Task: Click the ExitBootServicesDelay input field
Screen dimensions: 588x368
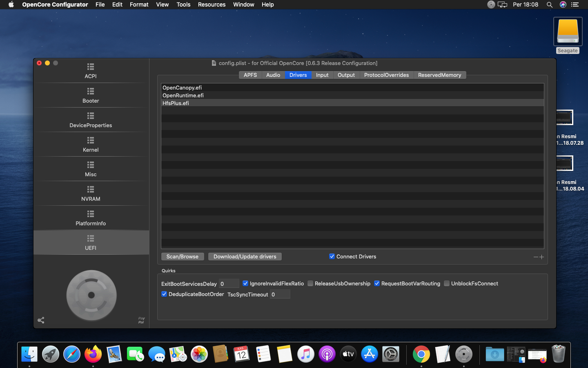Action: tap(229, 283)
